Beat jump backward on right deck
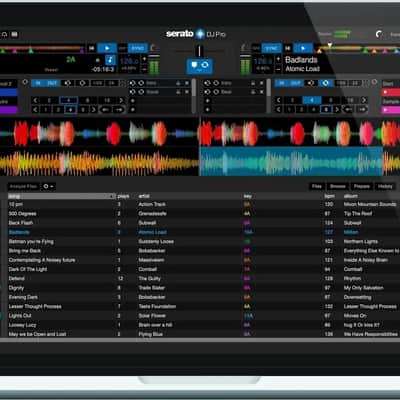Image resolution: width=400 pixels, height=400 pixels. 348,109
